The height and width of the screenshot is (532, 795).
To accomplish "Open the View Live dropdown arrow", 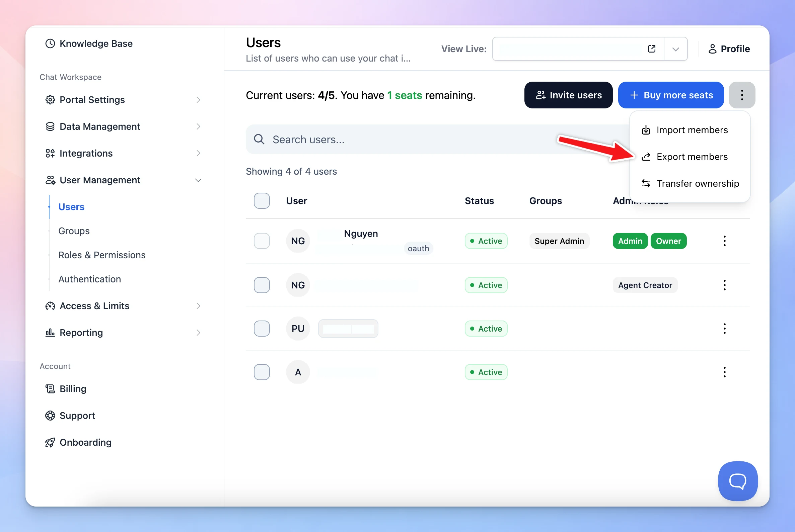I will tap(675, 49).
